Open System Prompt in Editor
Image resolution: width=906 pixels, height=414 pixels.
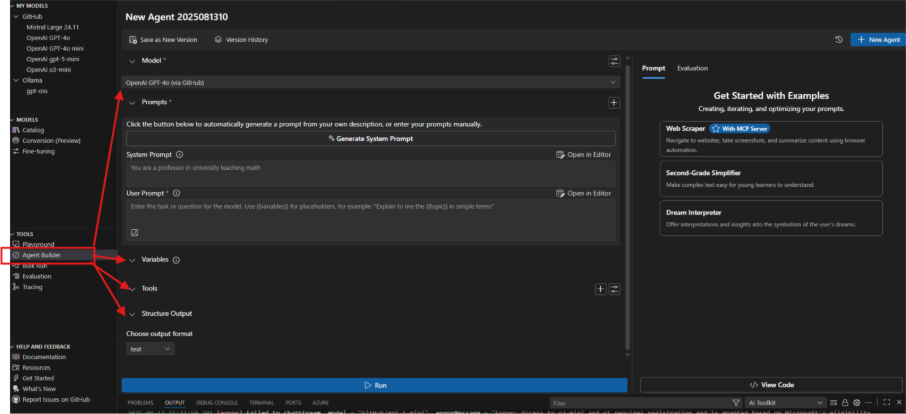[x=583, y=155]
